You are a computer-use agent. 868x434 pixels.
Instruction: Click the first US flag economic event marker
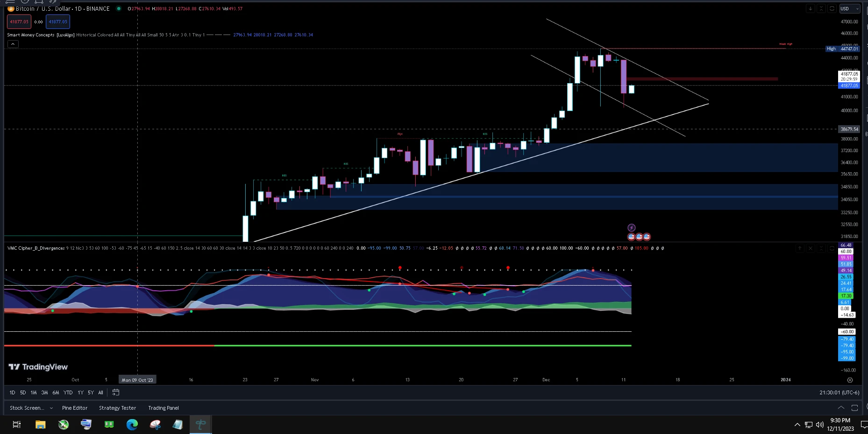(631, 237)
